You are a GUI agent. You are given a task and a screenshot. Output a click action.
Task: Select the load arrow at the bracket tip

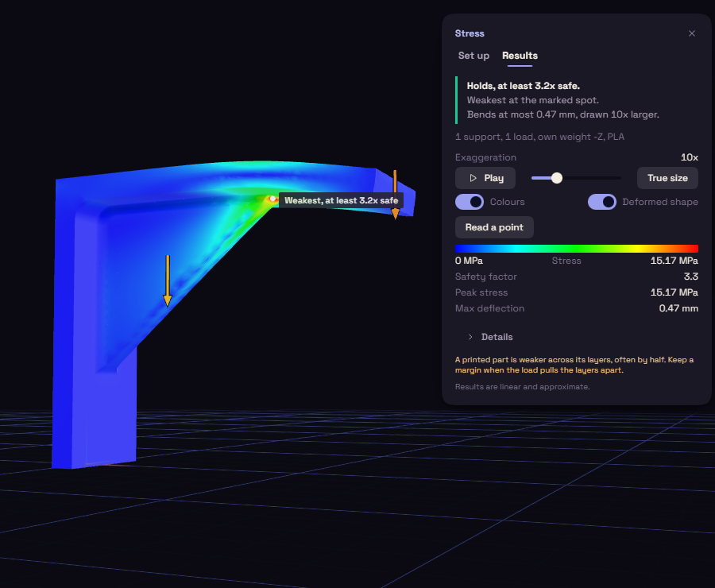pyautogui.click(x=395, y=195)
